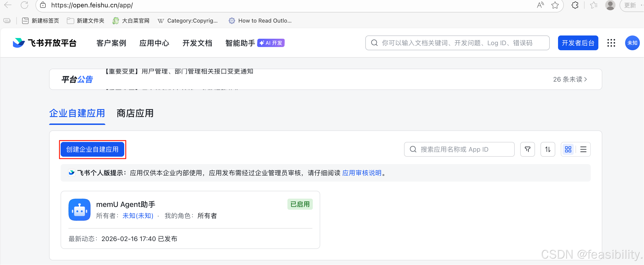The width and height of the screenshot is (644, 265).
Task: Switch to grid view for app list
Action: point(568,149)
